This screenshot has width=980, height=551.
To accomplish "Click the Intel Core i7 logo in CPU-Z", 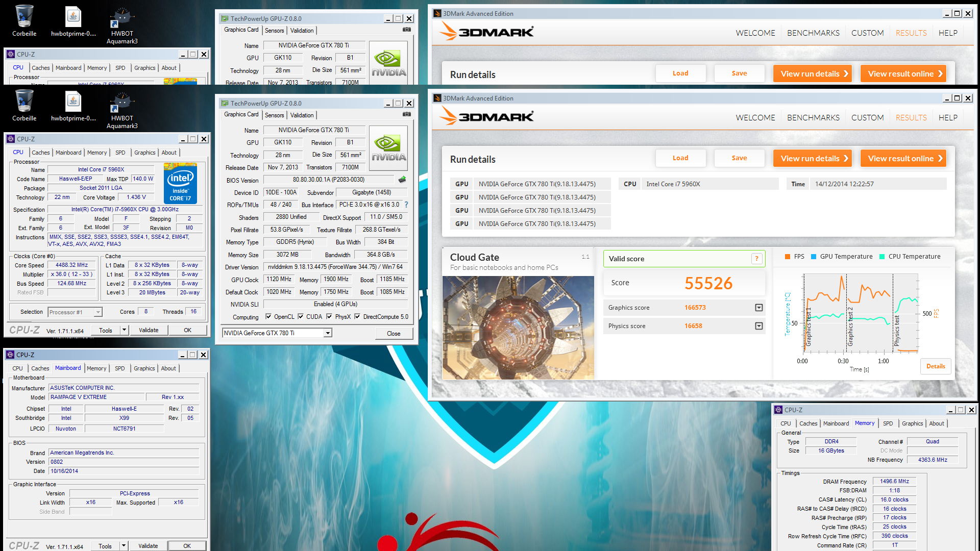I will coord(181,184).
